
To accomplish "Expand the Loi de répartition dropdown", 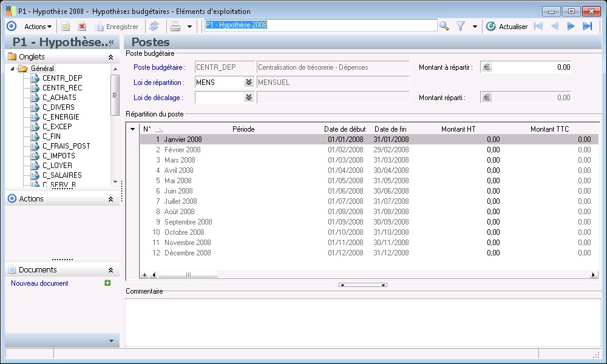I will point(248,82).
